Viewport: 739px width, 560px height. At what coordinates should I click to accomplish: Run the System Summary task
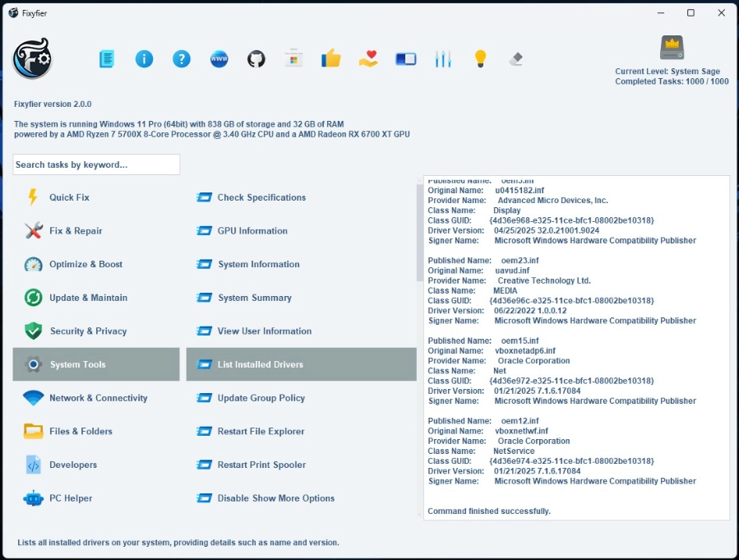pyautogui.click(x=301, y=298)
